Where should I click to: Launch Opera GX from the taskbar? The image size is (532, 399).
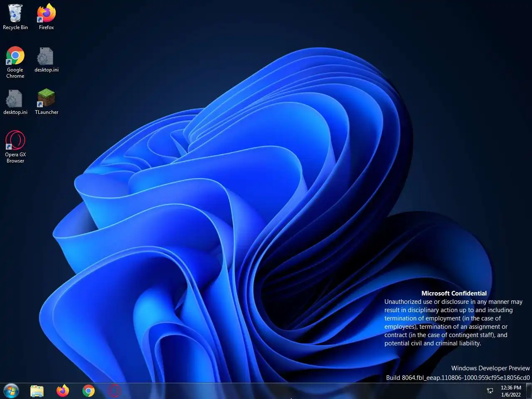coord(114,391)
